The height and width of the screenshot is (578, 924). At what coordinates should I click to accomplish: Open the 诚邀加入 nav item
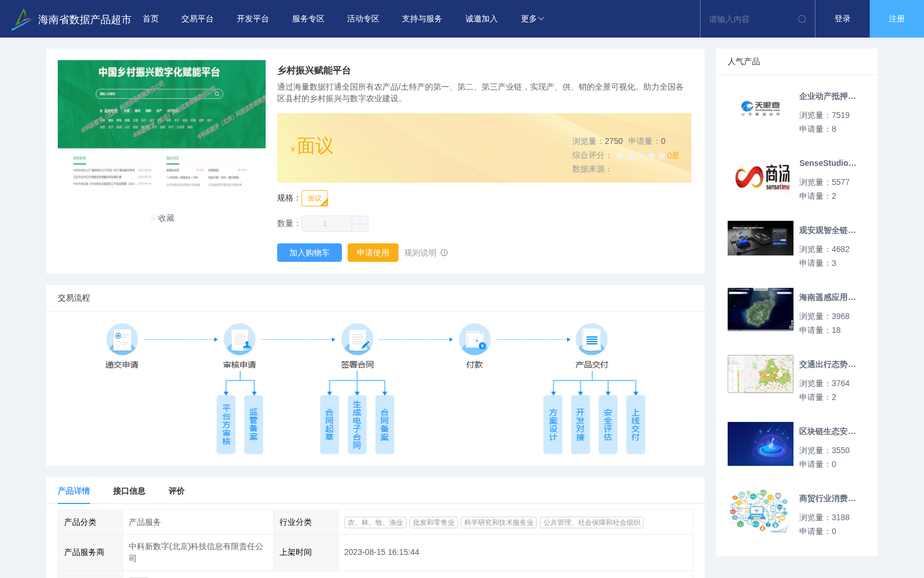click(x=482, y=19)
